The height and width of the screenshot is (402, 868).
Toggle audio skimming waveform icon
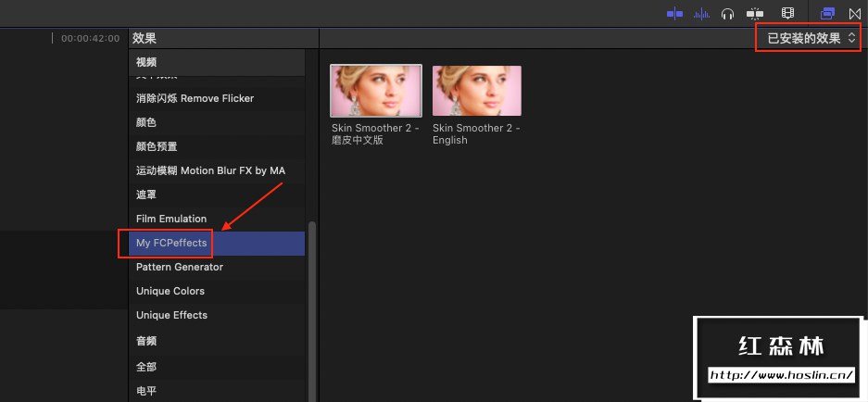[701, 14]
